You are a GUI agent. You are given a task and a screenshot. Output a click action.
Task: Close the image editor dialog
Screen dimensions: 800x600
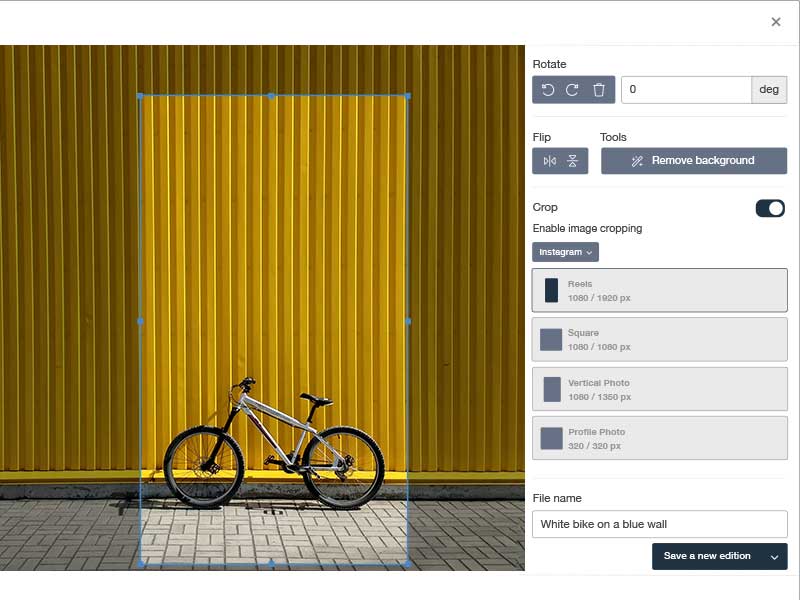point(776,22)
